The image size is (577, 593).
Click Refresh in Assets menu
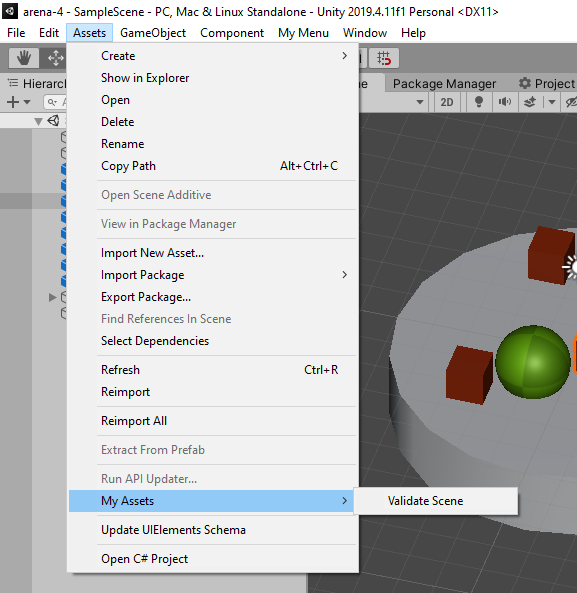coord(213,369)
